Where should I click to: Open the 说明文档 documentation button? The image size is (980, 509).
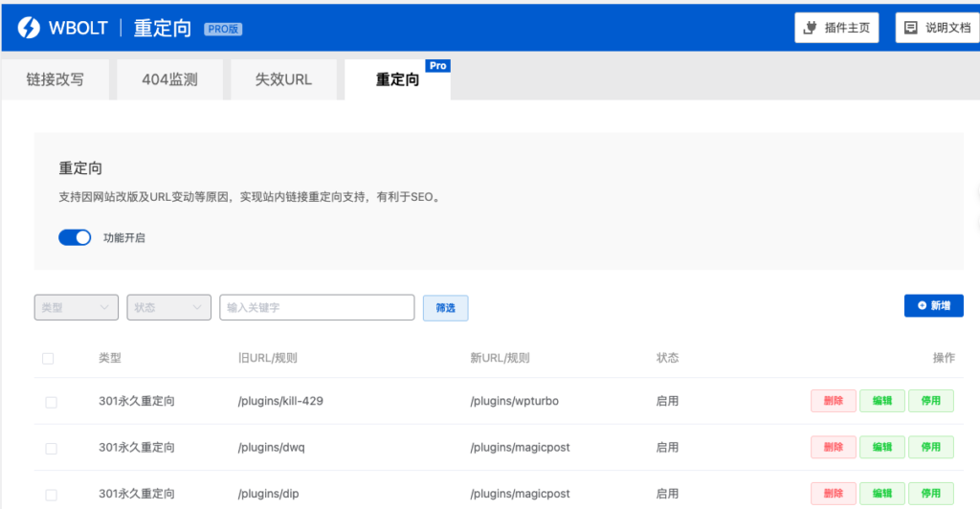point(937,28)
